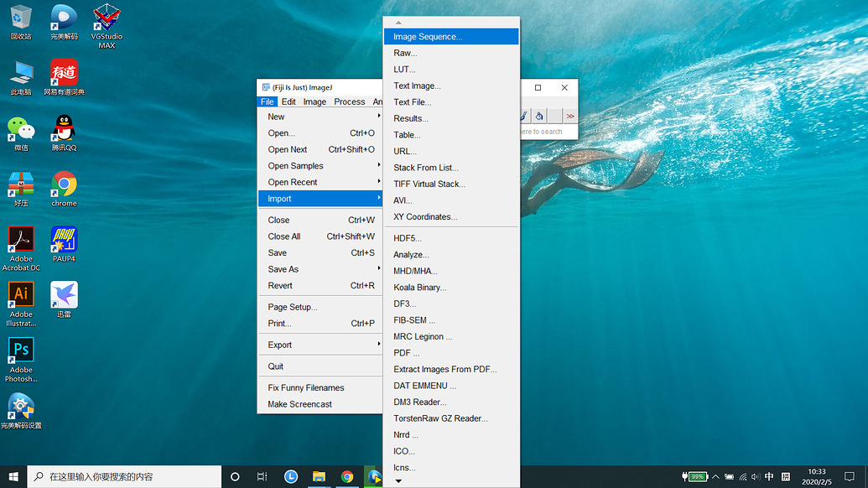This screenshot has height=488, width=868.
Task: Click the Windows Start button
Action: [13, 476]
